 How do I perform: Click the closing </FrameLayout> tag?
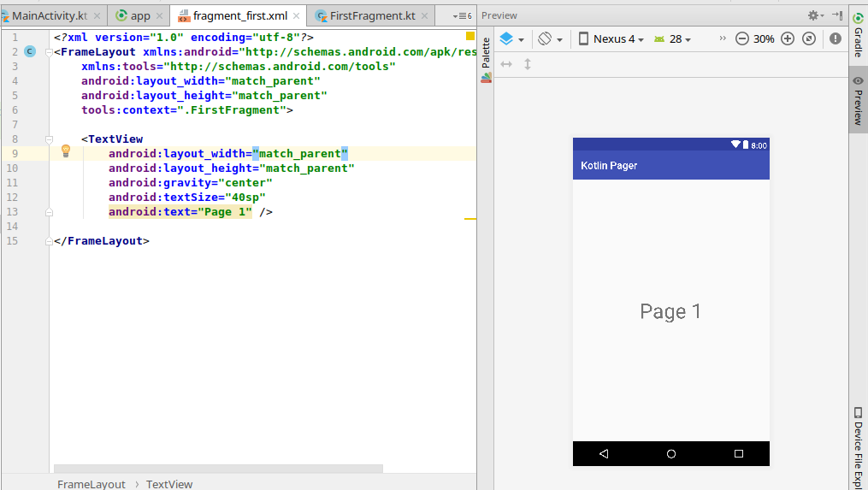[x=101, y=241]
